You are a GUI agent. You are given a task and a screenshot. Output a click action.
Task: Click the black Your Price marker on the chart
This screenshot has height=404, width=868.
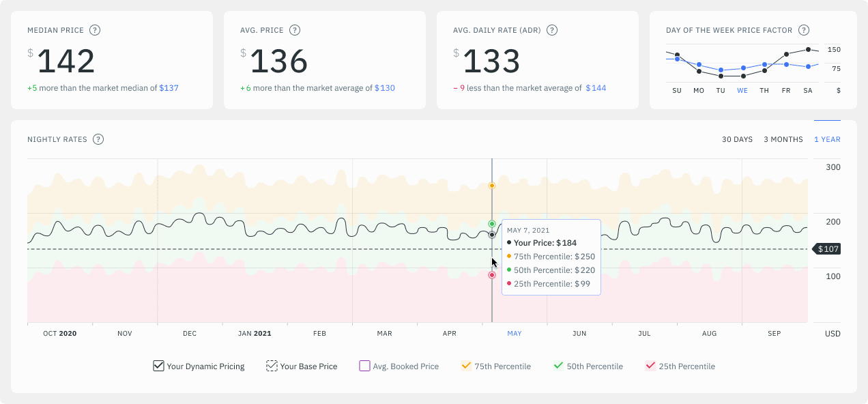coord(491,235)
